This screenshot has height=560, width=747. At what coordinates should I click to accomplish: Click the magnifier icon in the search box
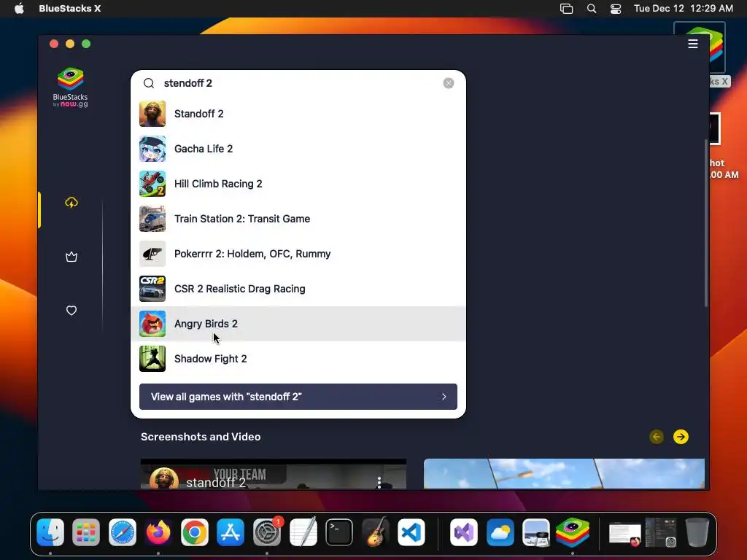(149, 83)
